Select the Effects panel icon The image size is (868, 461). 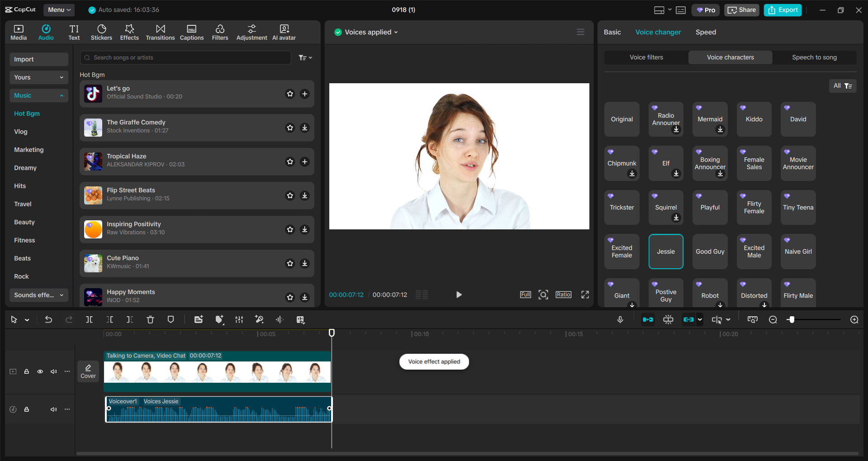coord(129,32)
